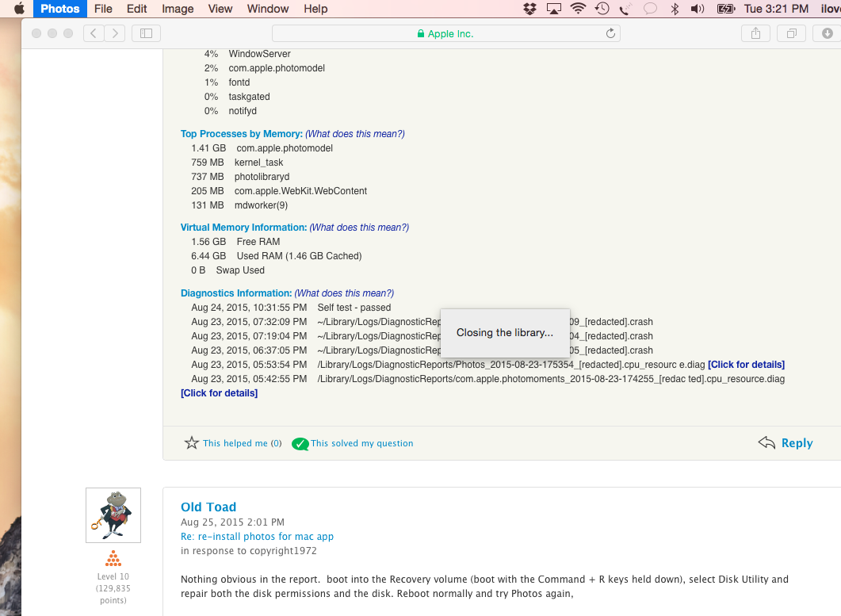Open the Image menu
The height and width of the screenshot is (616, 841).
click(178, 9)
